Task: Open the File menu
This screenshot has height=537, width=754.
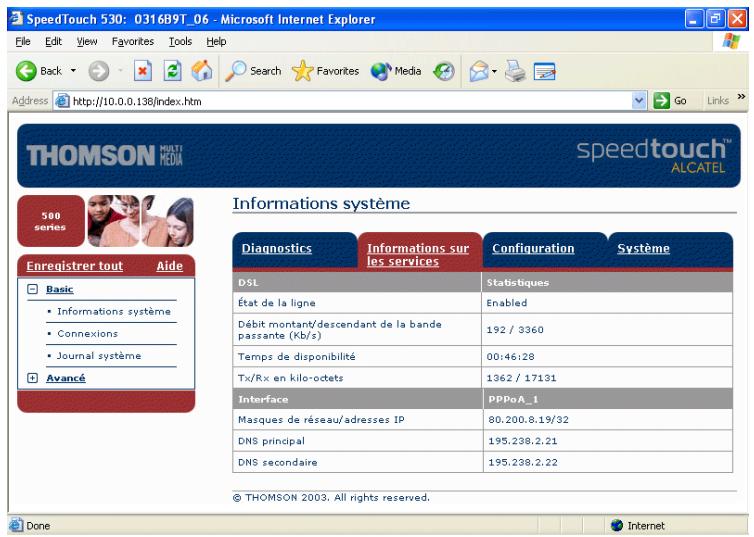Action: tap(23, 41)
